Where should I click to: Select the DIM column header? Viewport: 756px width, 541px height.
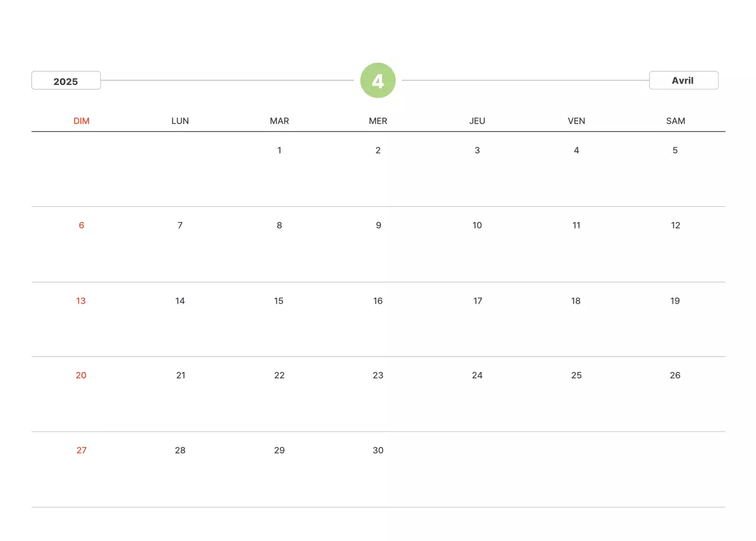(82, 121)
